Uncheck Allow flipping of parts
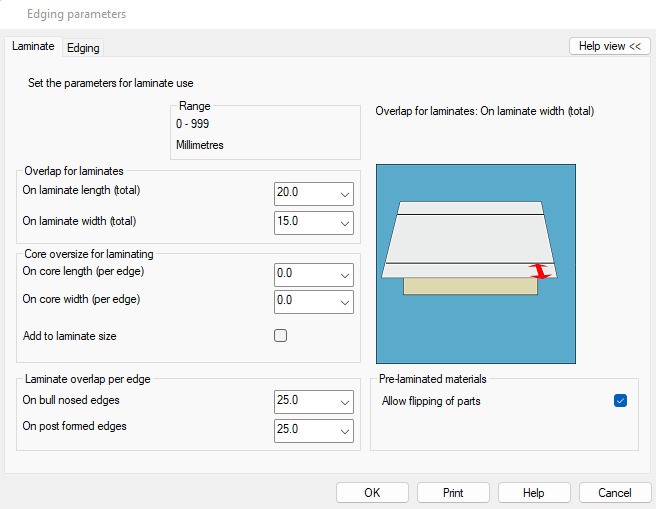 (x=620, y=401)
